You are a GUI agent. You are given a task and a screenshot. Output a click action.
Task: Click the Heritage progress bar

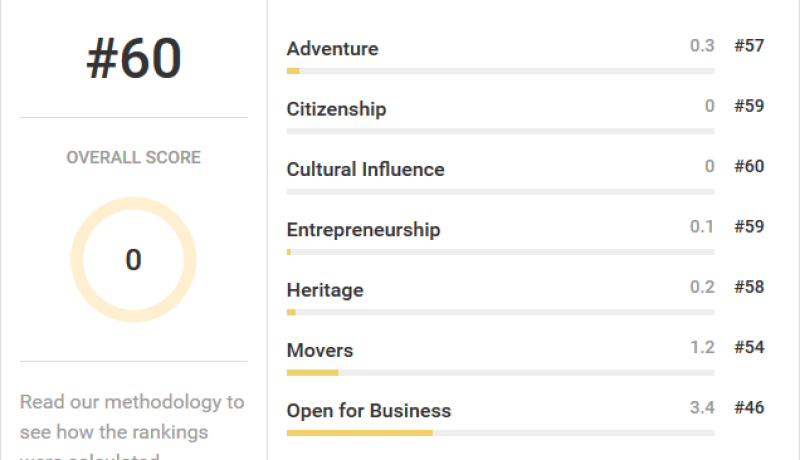pos(501,312)
